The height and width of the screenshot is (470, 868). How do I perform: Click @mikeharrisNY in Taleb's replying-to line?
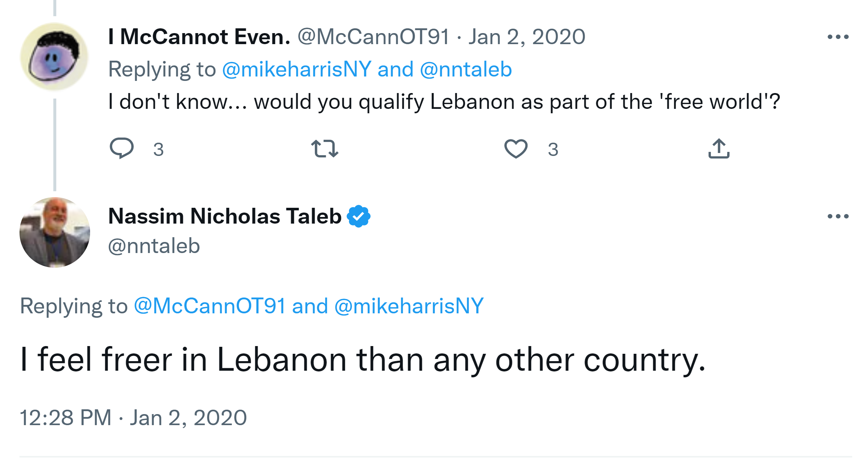pyautogui.click(x=409, y=306)
